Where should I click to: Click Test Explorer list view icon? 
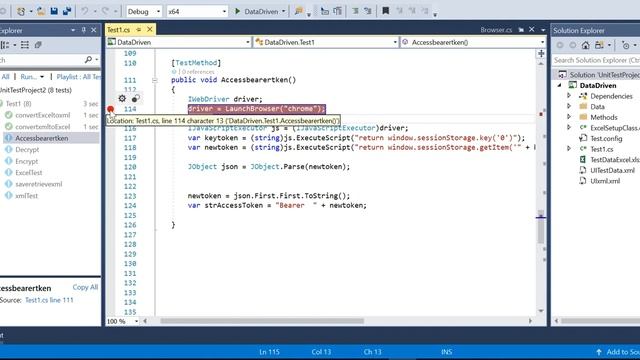25,45
